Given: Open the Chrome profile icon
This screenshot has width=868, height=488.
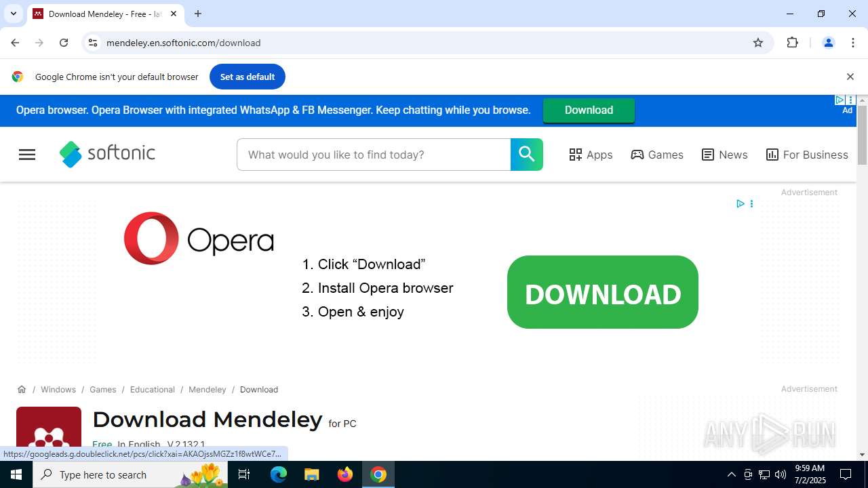Looking at the screenshot, I should coord(828,43).
